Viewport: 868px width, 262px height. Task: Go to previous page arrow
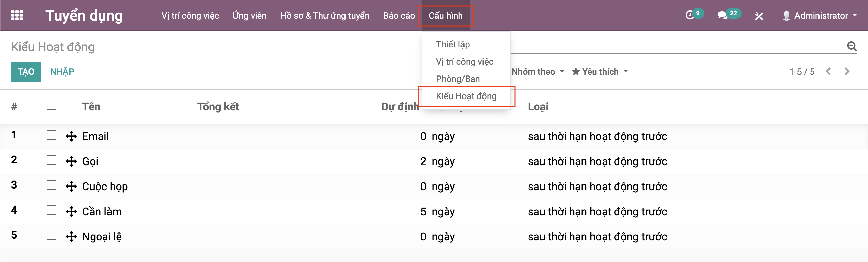coord(828,71)
